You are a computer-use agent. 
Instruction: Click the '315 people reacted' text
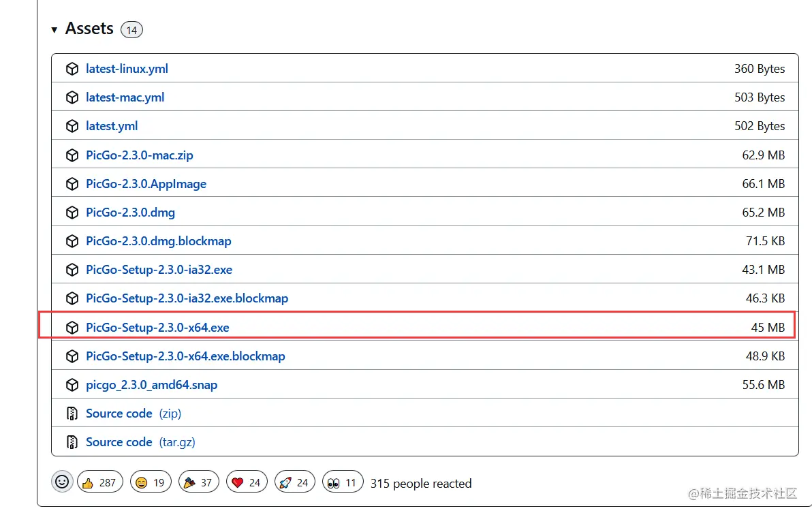[421, 484]
